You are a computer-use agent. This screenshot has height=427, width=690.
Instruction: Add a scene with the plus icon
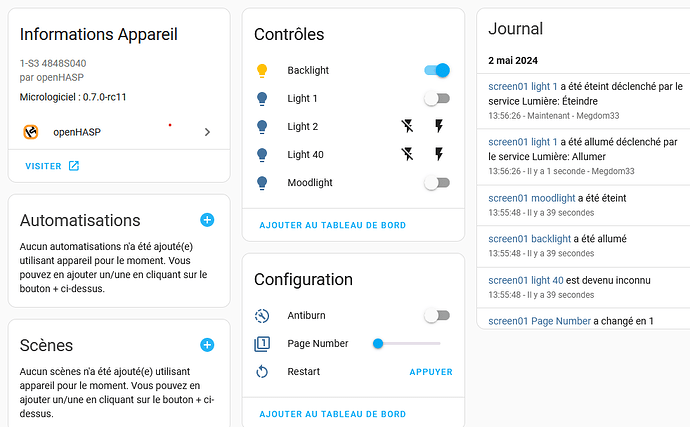tap(207, 345)
